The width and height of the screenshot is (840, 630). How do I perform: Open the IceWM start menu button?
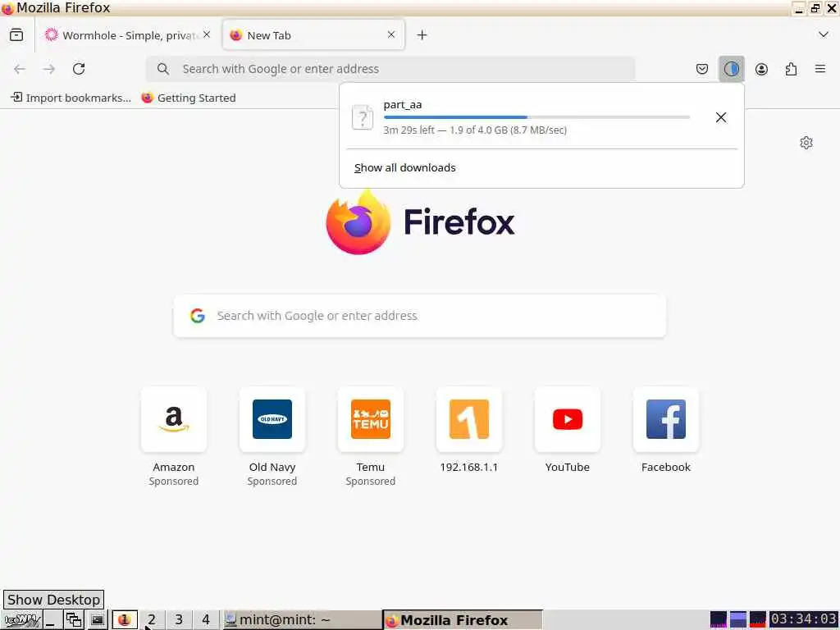(22, 620)
